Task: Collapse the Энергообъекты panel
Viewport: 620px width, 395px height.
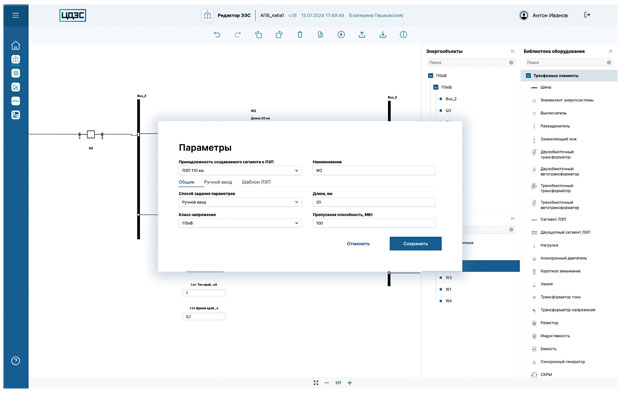Action: pos(512,51)
